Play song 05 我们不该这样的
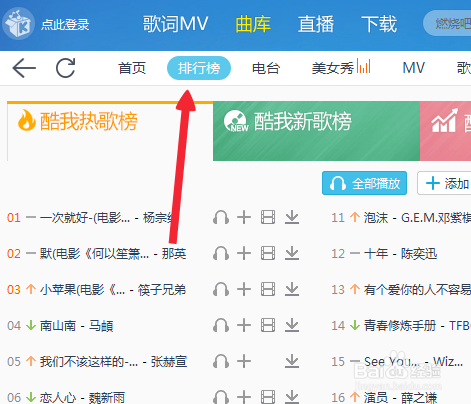 221,362
